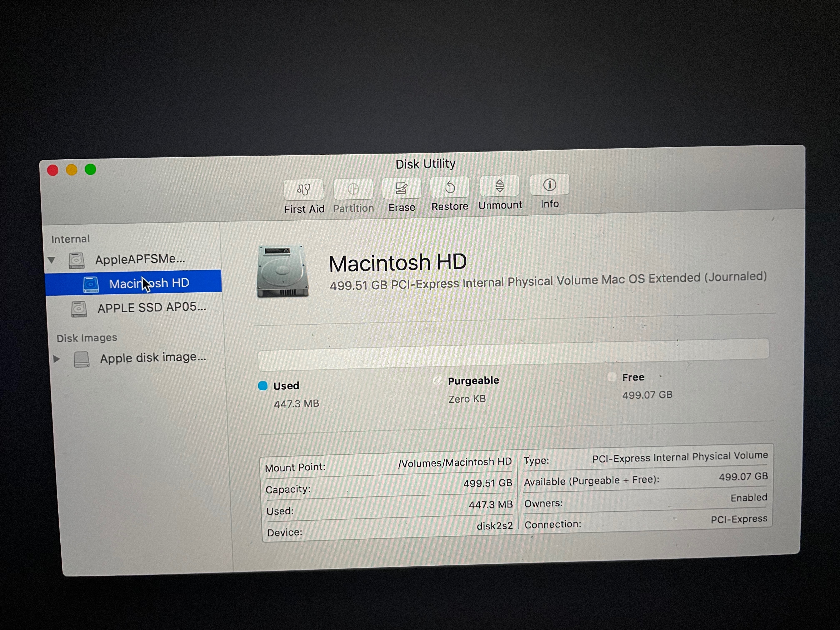Expand the Apple disk image triangle
Screen dimensions: 840x630
point(57,359)
